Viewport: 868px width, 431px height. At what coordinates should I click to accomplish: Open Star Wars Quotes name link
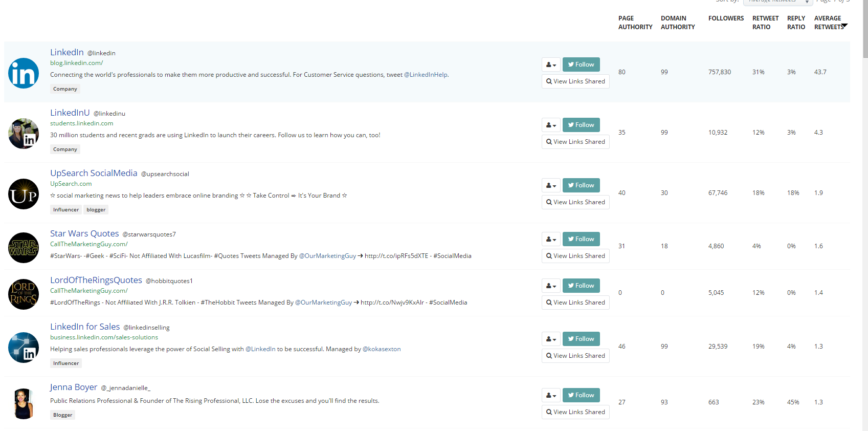pyautogui.click(x=84, y=233)
